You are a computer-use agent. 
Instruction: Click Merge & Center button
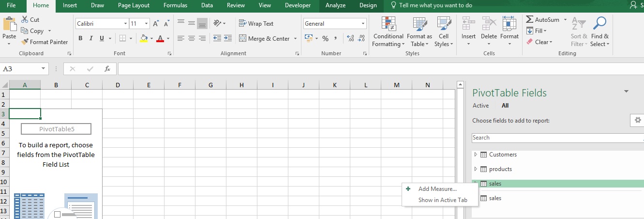264,39
